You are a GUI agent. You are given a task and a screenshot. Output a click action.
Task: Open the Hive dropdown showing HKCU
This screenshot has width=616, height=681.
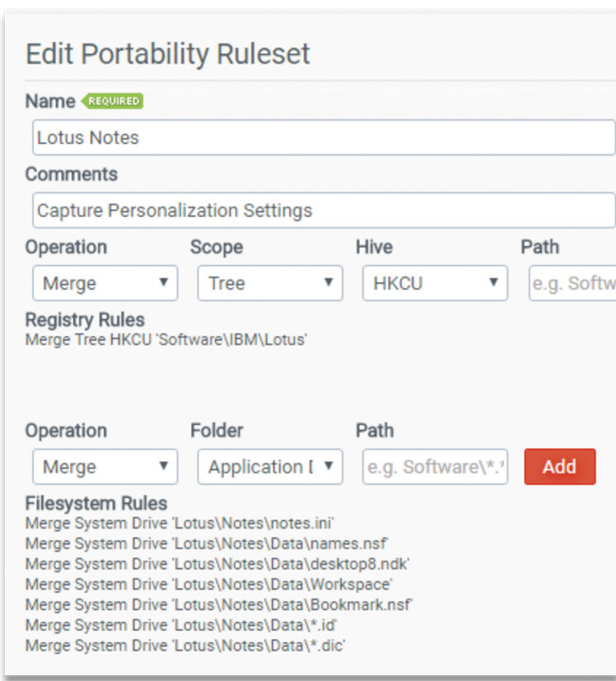(434, 283)
